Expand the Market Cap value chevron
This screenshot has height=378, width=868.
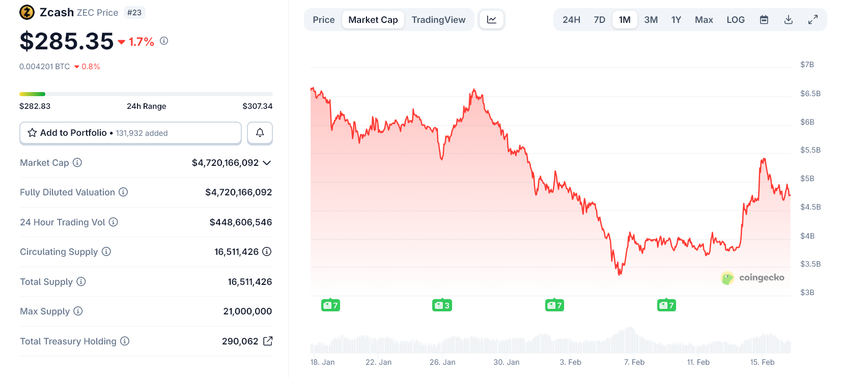click(267, 163)
